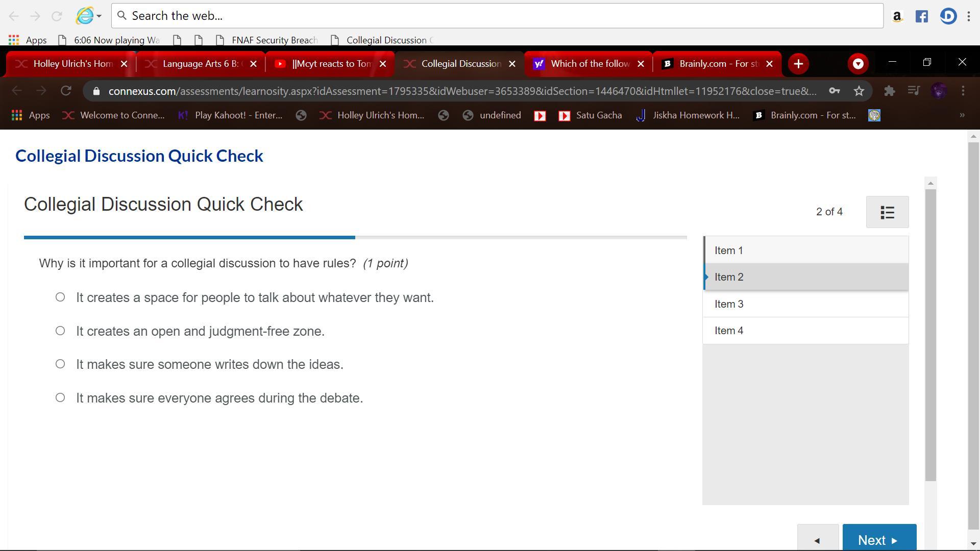Click the saved password key icon

coord(834,91)
